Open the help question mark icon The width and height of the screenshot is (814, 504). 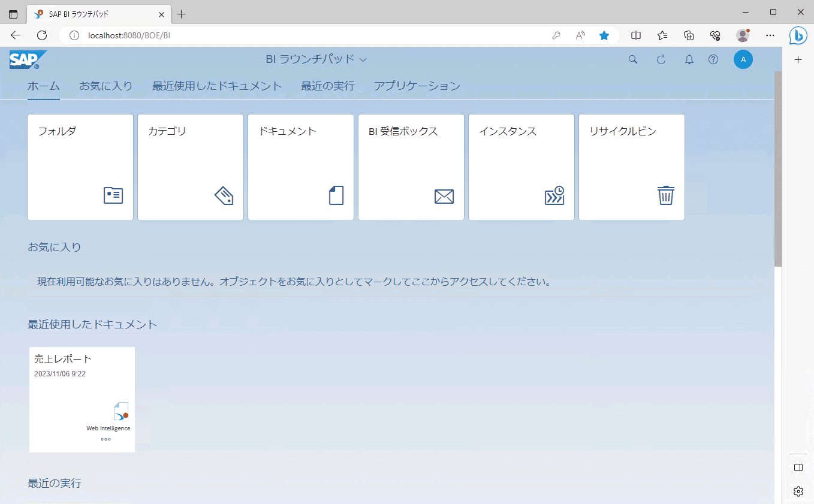click(713, 59)
